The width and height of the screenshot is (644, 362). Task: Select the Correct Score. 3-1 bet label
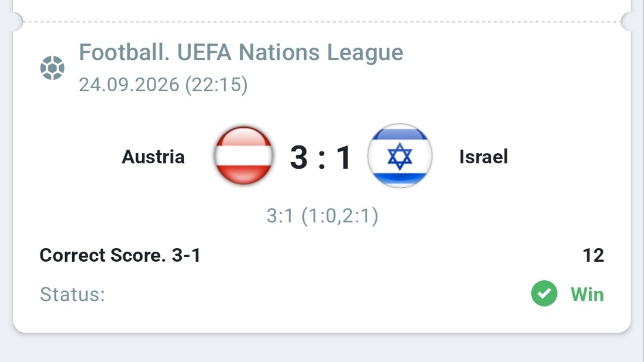[x=120, y=255]
